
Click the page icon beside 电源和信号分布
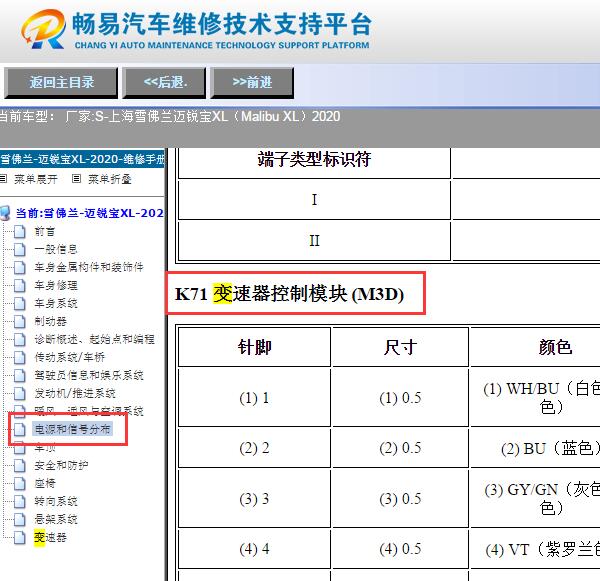(20, 429)
